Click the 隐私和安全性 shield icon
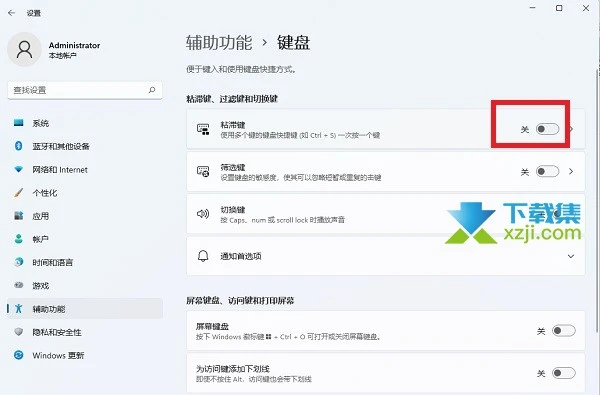 click(x=18, y=332)
